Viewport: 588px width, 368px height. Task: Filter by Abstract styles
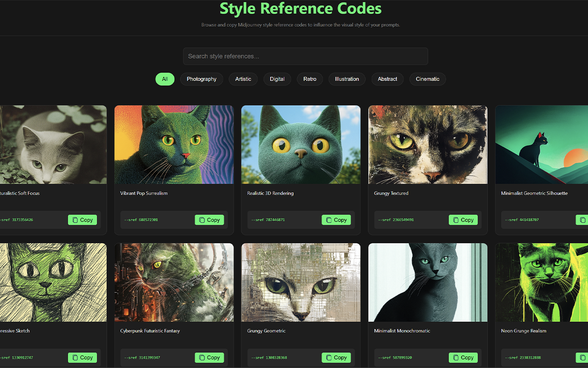click(387, 79)
